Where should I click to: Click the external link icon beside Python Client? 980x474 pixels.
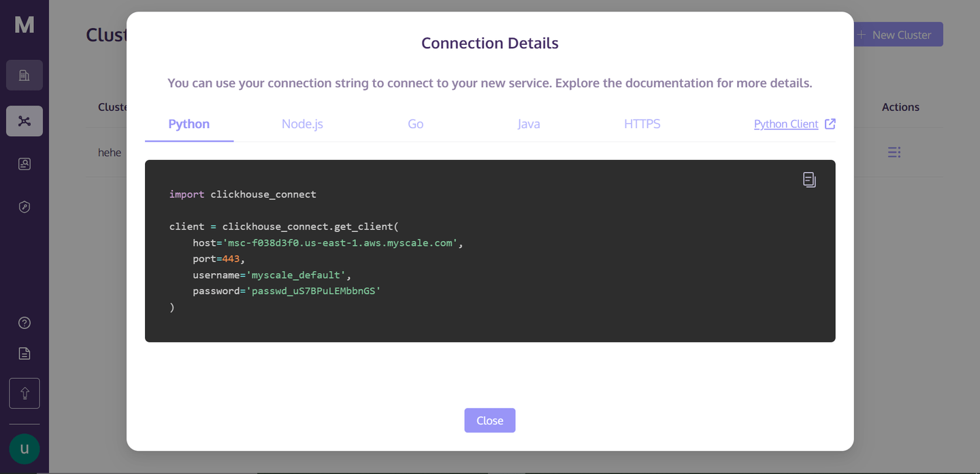click(830, 124)
